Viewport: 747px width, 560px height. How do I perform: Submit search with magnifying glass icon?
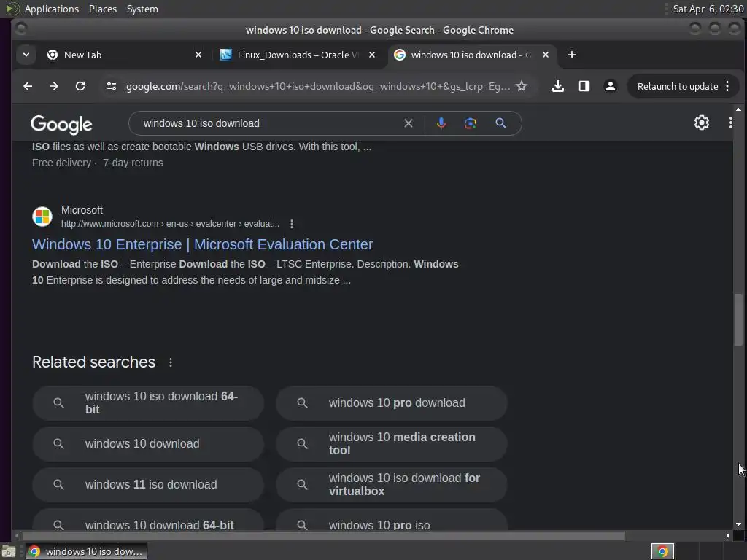[x=500, y=123]
